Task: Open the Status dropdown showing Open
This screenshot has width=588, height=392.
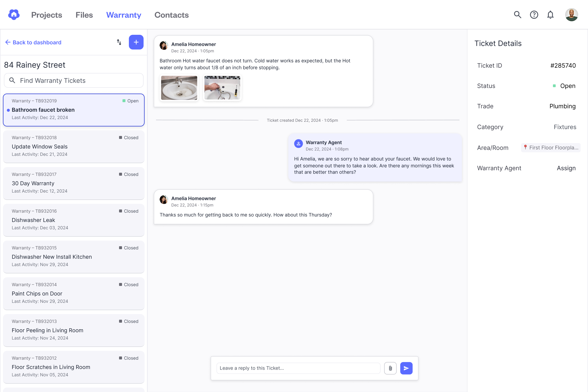Action: (x=564, y=86)
